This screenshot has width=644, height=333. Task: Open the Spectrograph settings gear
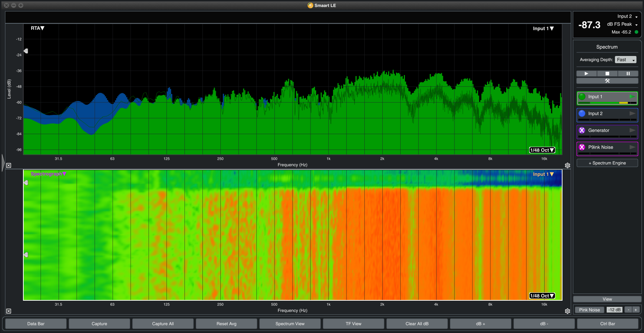tap(568, 311)
